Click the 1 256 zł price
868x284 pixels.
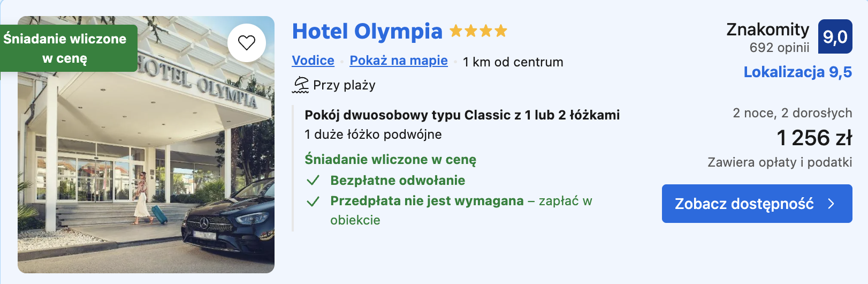tap(814, 138)
